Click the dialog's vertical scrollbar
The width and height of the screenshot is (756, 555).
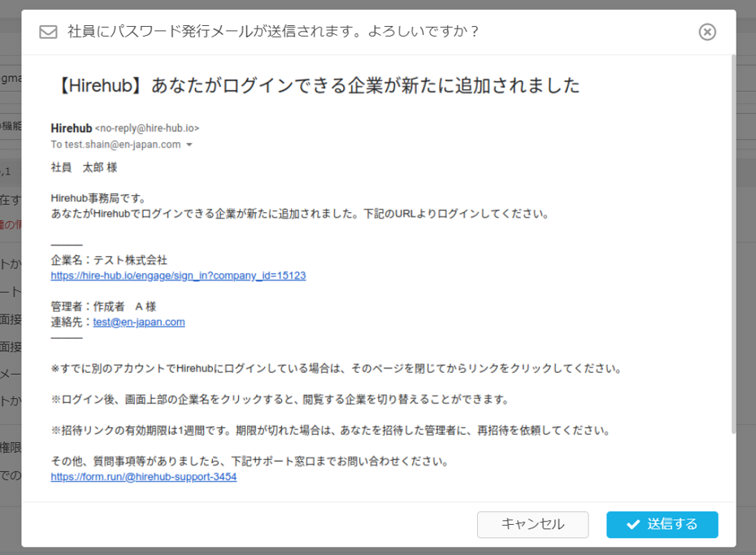(733, 244)
